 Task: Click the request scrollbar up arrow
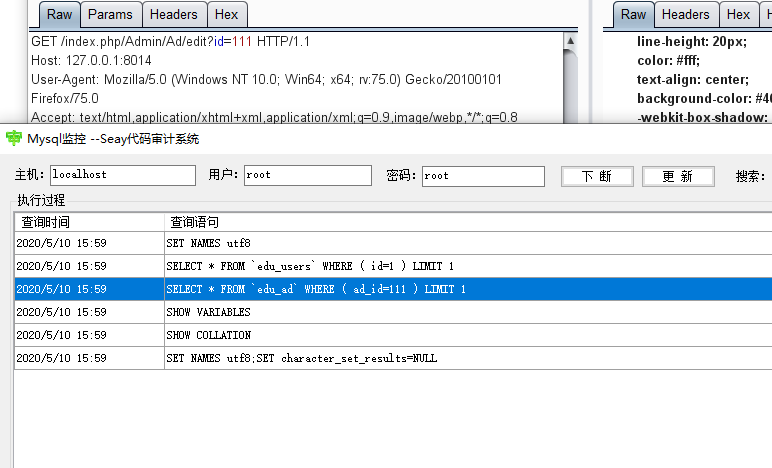[x=570, y=41]
